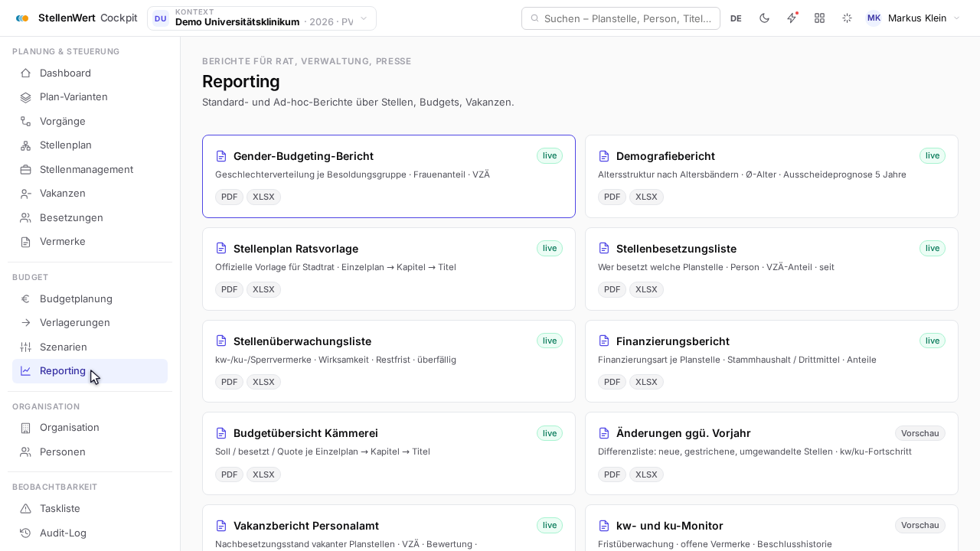Screen dimensions: 980x551
Task: Open the lightning bolt notifications icon
Action: pos(792,18)
